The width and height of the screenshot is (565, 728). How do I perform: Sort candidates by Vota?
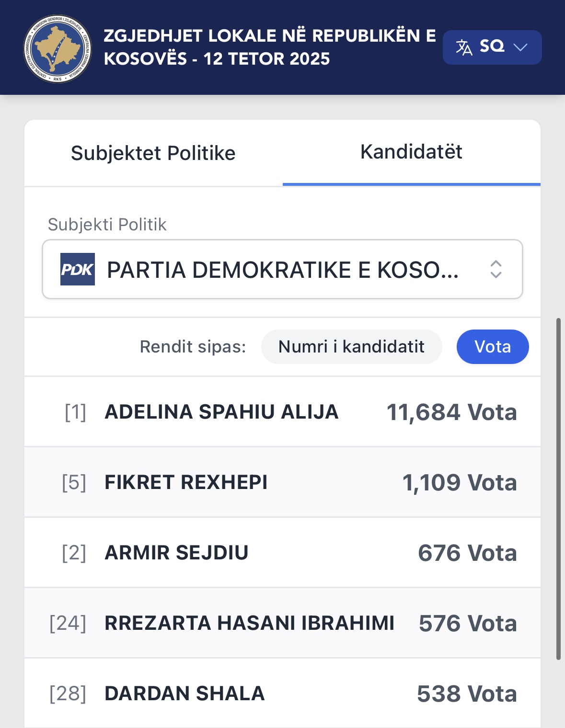(492, 347)
